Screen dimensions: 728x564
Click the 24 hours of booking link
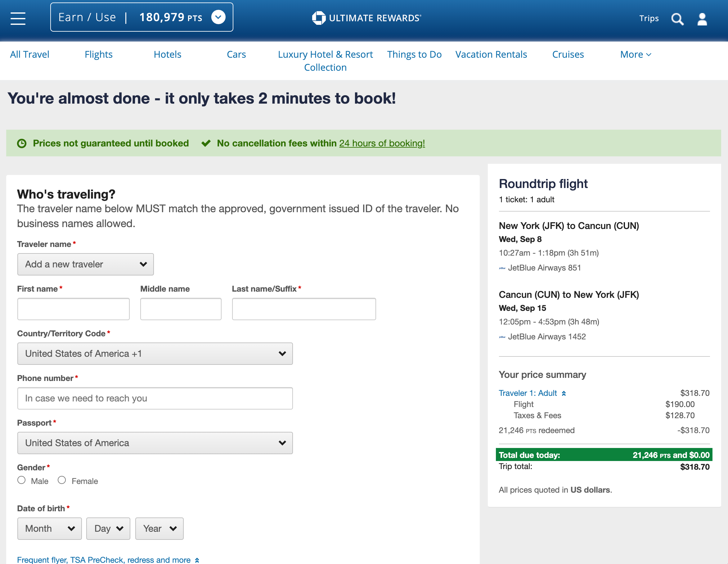(x=382, y=143)
